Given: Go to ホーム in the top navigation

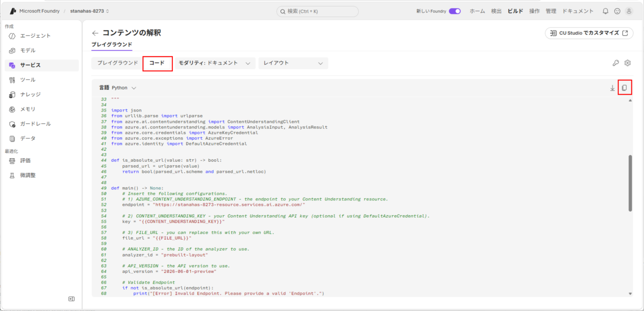Looking at the screenshot, I should (x=477, y=11).
